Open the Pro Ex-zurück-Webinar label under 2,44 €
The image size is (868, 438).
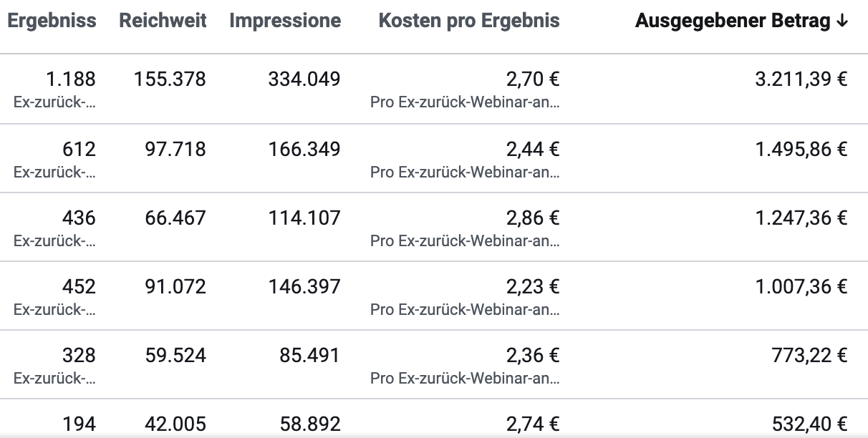tap(466, 172)
